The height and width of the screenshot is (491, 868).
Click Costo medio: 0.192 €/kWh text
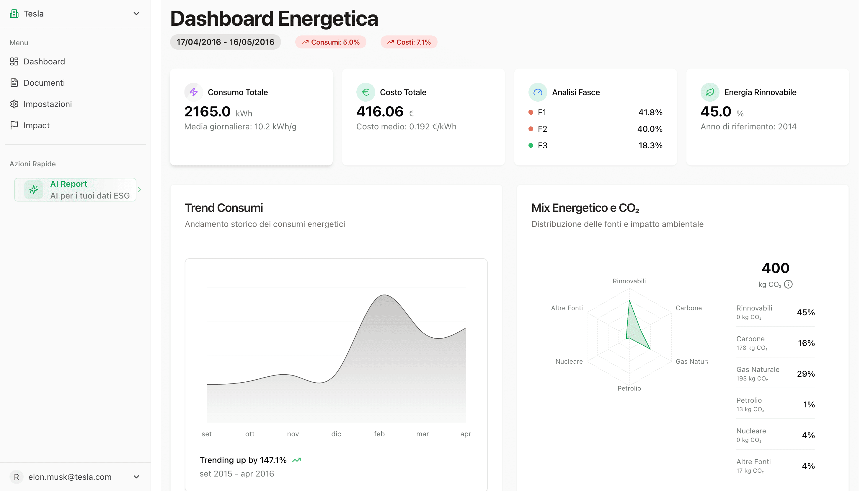406,126
